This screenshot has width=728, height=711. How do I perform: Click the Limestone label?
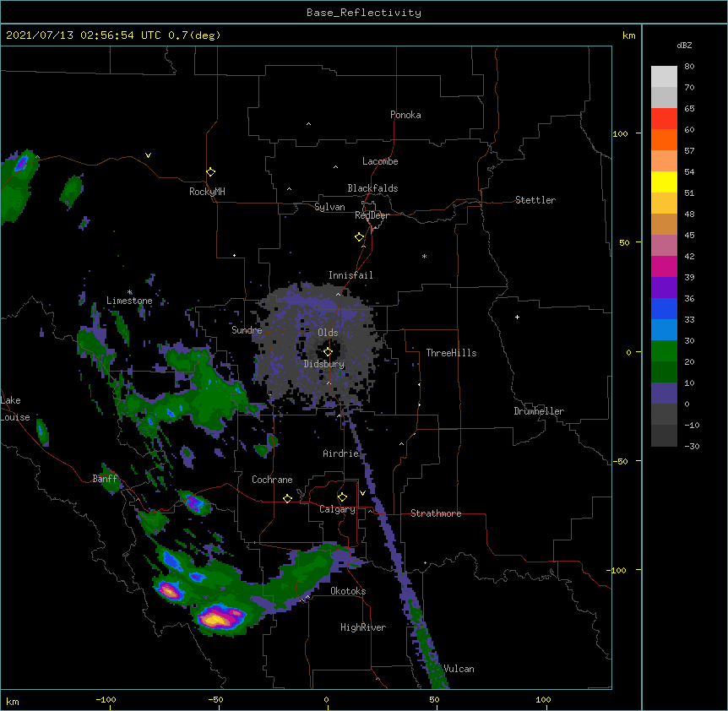(129, 301)
